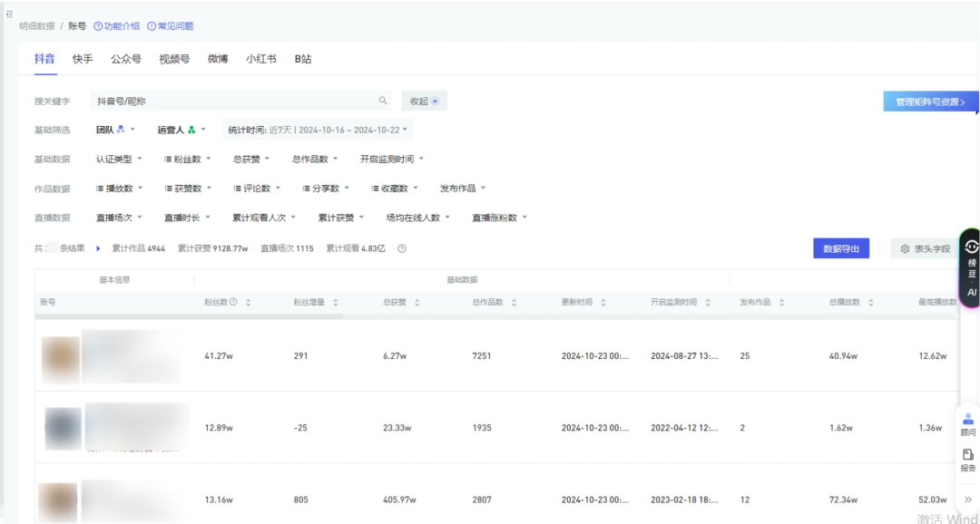Open avatar of the 41.27w fans account
This screenshot has width=980, height=524.
click(x=61, y=360)
